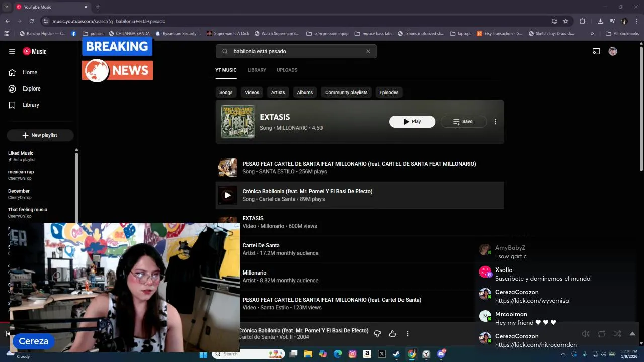
Task: Expand the player page arrow
Action: pyautogui.click(x=632, y=334)
